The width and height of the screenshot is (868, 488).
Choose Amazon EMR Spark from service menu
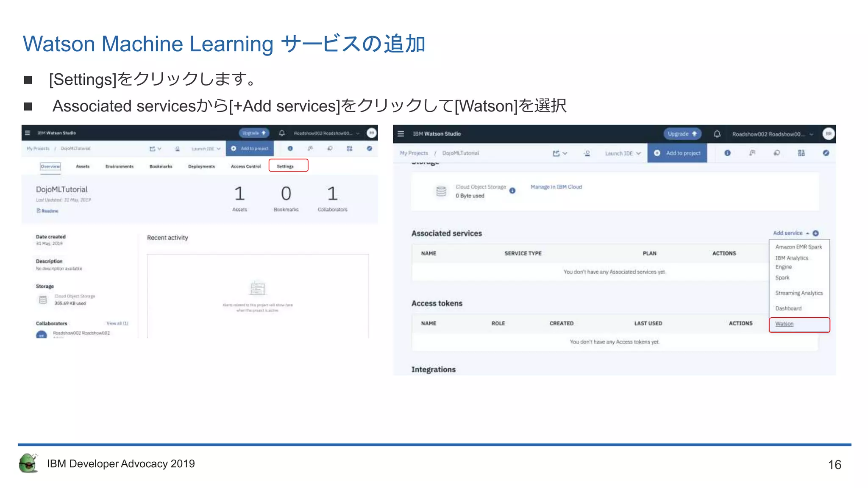798,247
